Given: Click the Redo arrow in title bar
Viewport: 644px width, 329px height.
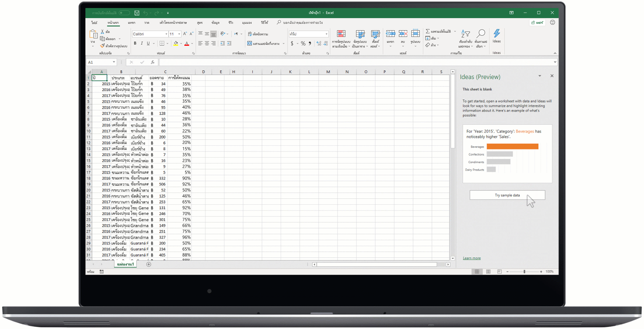Looking at the screenshot, I should 157,13.
